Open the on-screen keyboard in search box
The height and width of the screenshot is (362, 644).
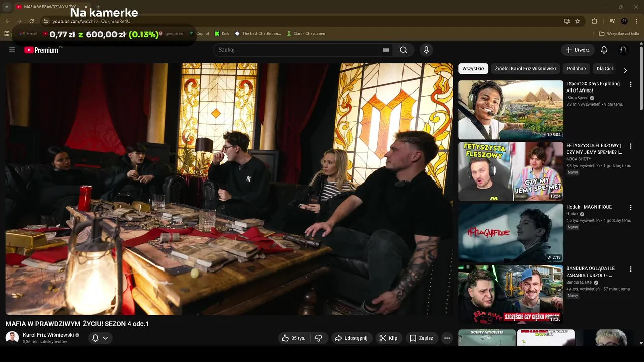pos(386,50)
